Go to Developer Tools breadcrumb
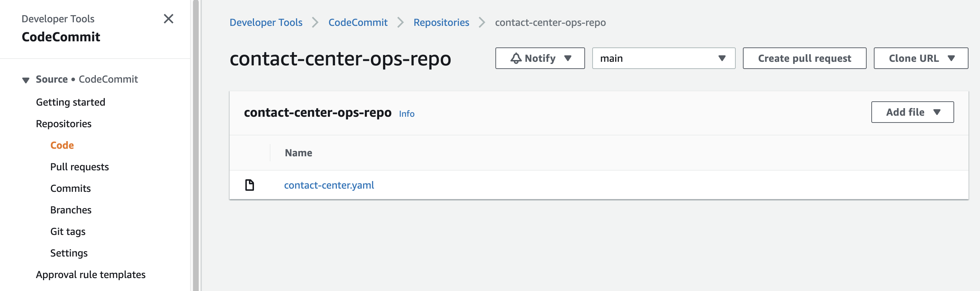The image size is (980, 291). click(x=266, y=23)
